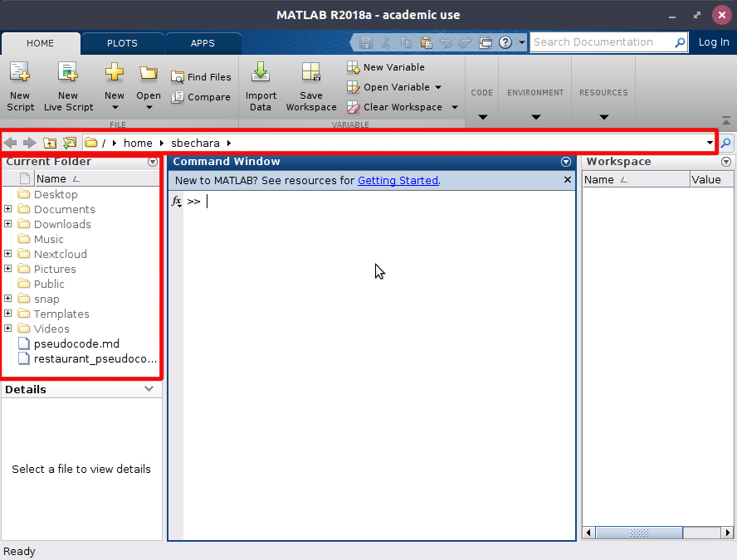
Task: Create a New Live Script
Action: coord(68,86)
